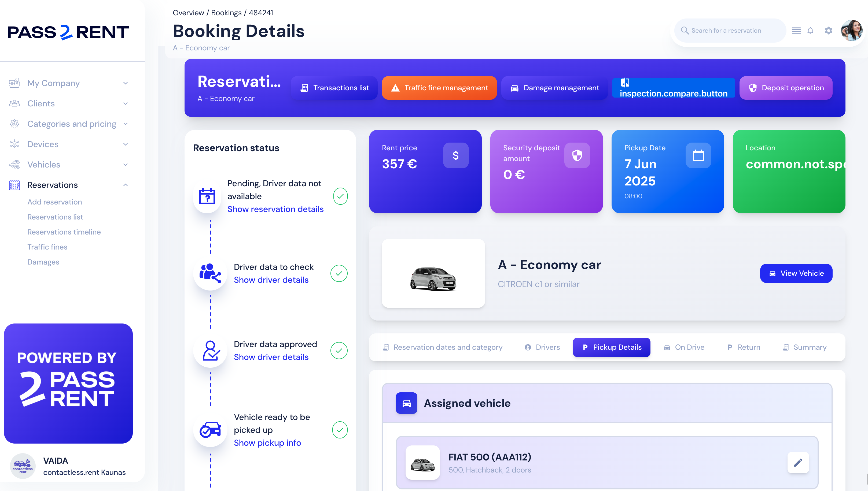868x491 pixels.
Task: Click the dollar icon on Rent price card
Action: [x=456, y=155]
